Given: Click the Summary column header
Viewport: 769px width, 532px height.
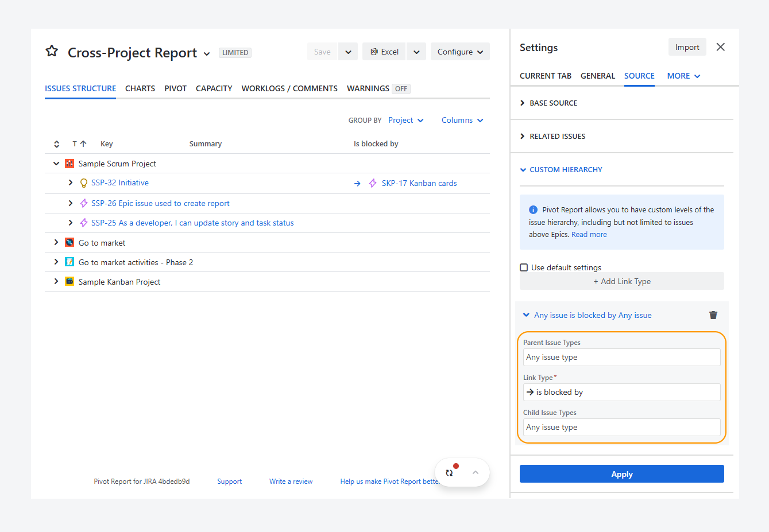Looking at the screenshot, I should 206,144.
